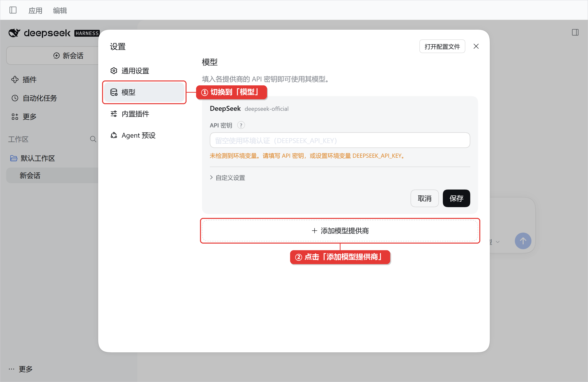Select the 新会话 conversation item
The height and width of the screenshot is (382, 588).
coord(53,175)
